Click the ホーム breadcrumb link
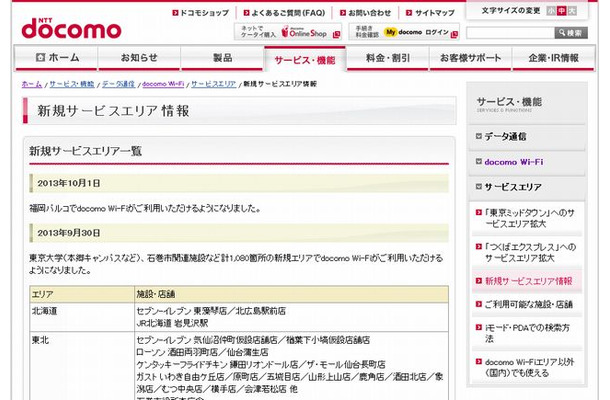The width and height of the screenshot is (610, 400). tap(32, 84)
